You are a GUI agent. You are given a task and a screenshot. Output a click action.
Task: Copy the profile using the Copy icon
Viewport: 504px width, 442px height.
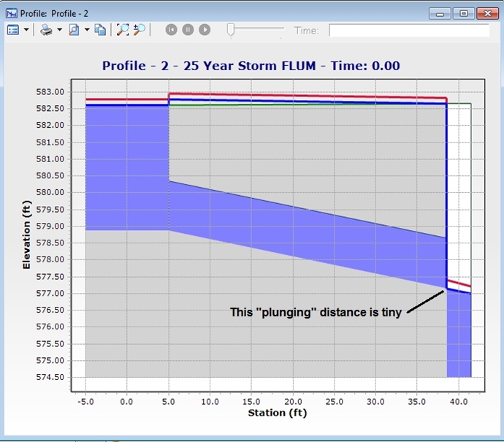(x=100, y=30)
